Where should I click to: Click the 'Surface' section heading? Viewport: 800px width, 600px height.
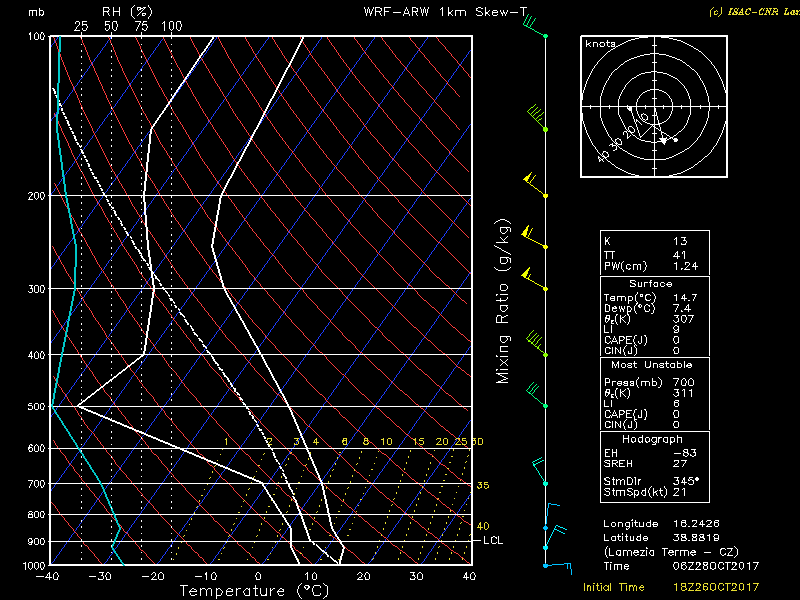pos(651,284)
